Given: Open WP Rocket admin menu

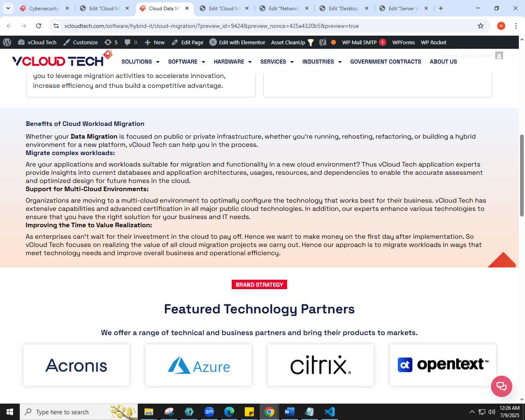Looking at the screenshot, I should 434,42.
